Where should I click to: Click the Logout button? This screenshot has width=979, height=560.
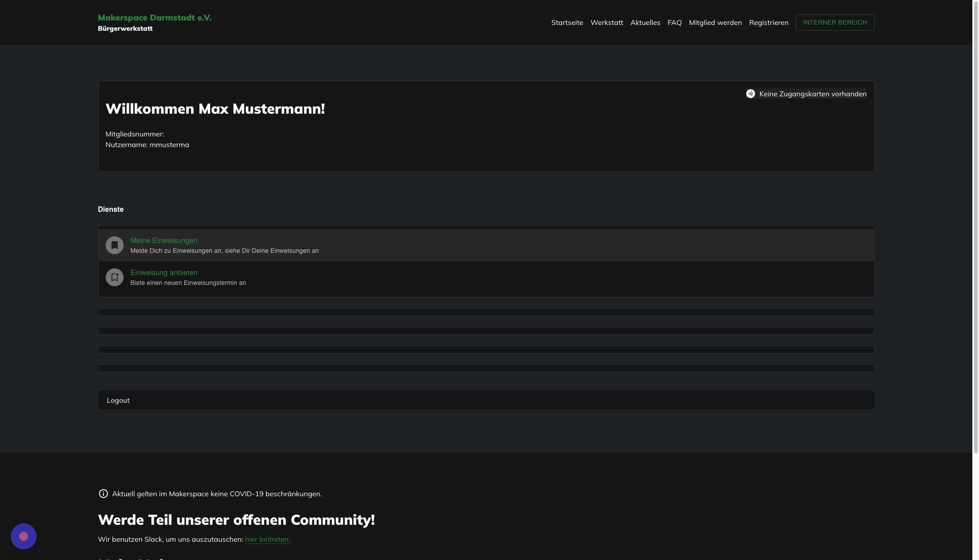tap(118, 400)
